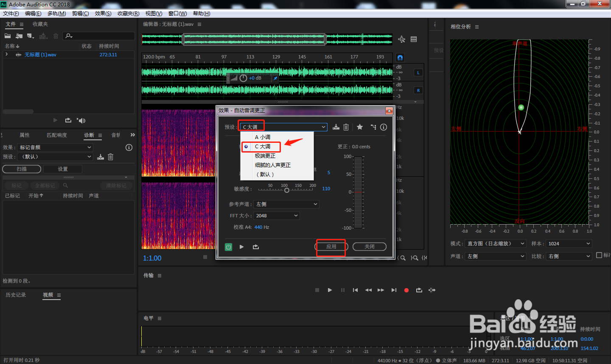This screenshot has width=611, height=364.
Task: Mark the preset as favorite with star
Action: (360, 127)
